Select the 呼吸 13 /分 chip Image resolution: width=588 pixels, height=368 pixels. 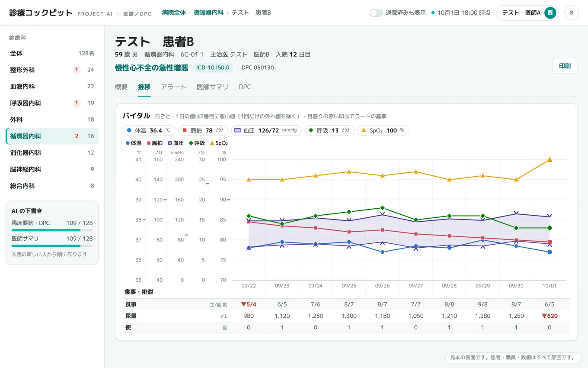click(x=329, y=130)
